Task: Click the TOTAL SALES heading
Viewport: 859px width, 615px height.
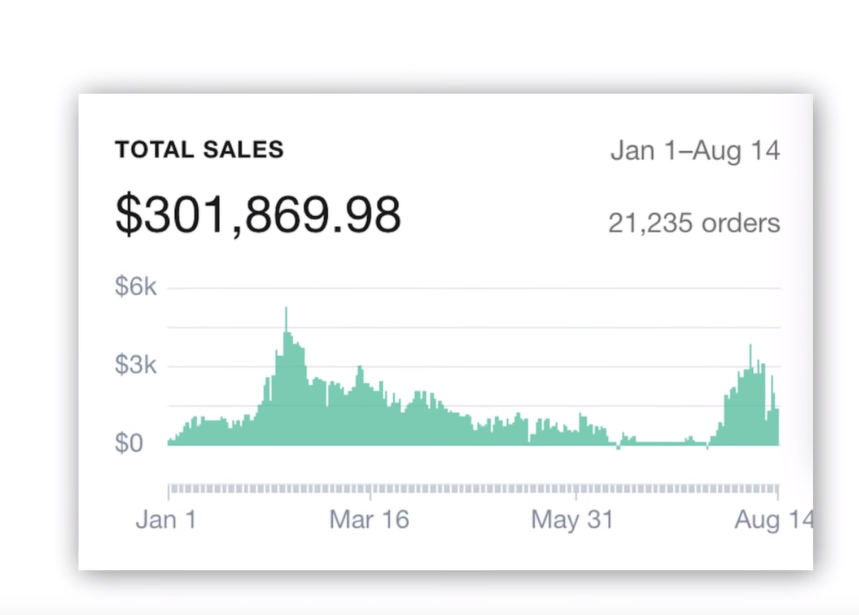Action: pyautogui.click(x=199, y=150)
